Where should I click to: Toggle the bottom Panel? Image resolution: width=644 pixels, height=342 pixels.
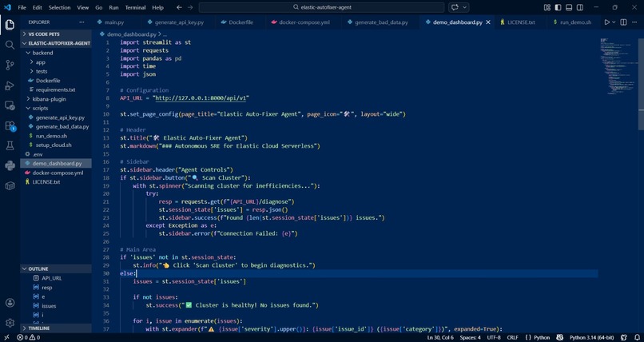pyautogui.click(x=569, y=7)
